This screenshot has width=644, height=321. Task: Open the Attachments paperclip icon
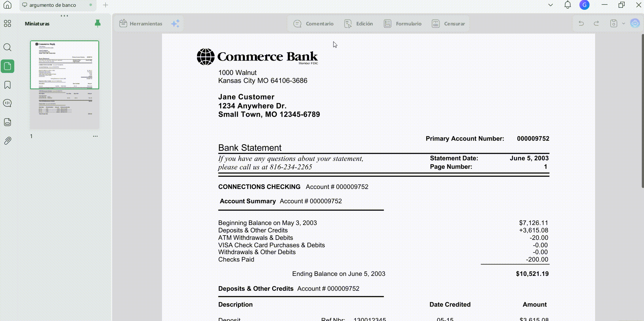(x=7, y=140)
